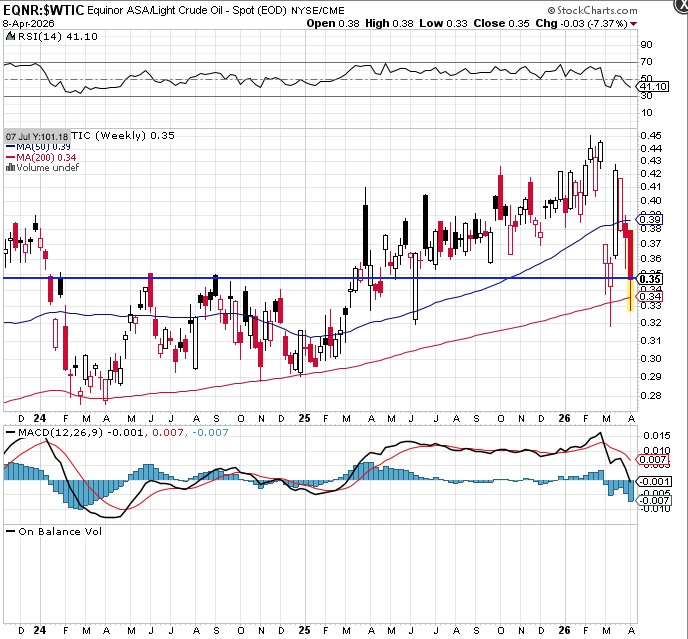The height and width of the screenshot is (639, 688).
Task: Click the '24' year label on bottom axis
Action: coord(40,631)
